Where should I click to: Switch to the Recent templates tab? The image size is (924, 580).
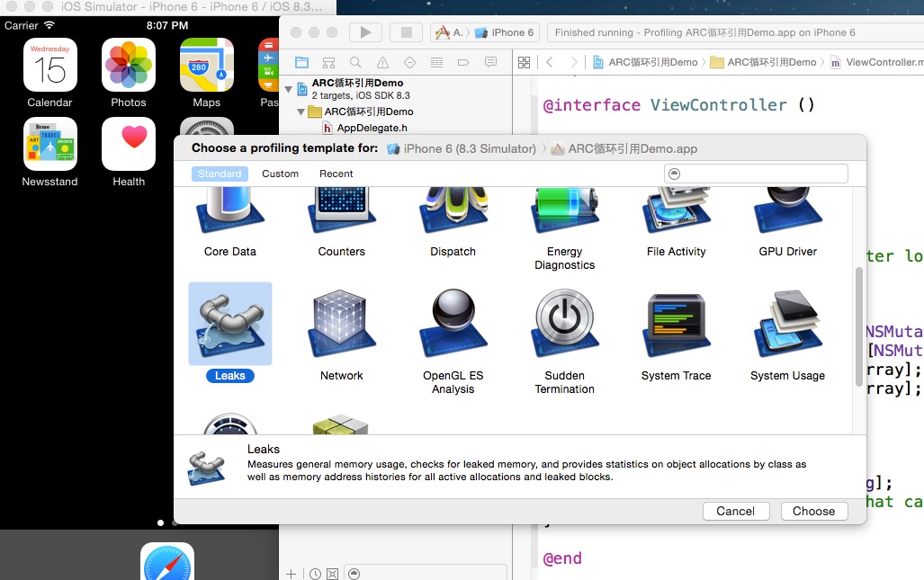coord(336,174)
